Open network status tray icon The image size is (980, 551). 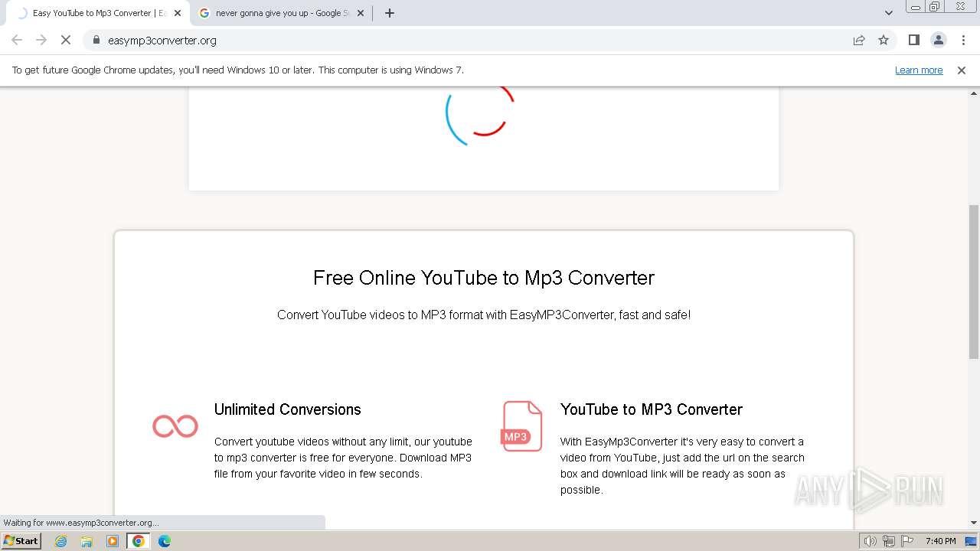point(889,541)
